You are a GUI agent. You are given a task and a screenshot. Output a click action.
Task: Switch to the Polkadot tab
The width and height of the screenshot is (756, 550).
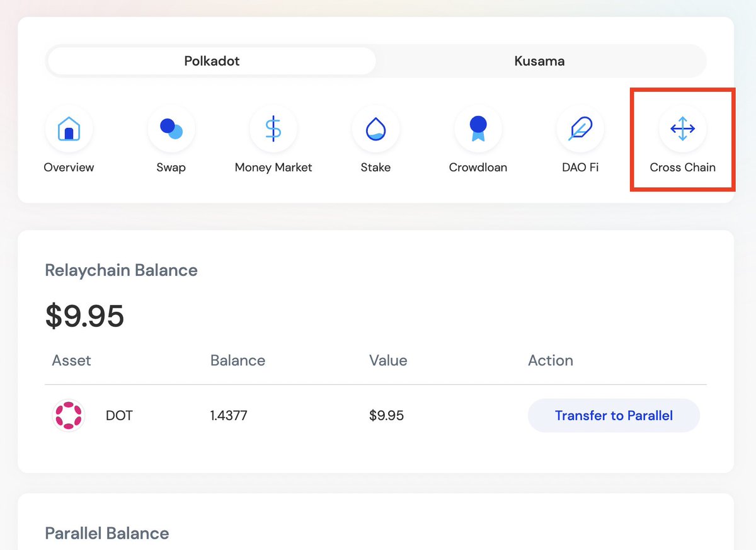[212, 61]
